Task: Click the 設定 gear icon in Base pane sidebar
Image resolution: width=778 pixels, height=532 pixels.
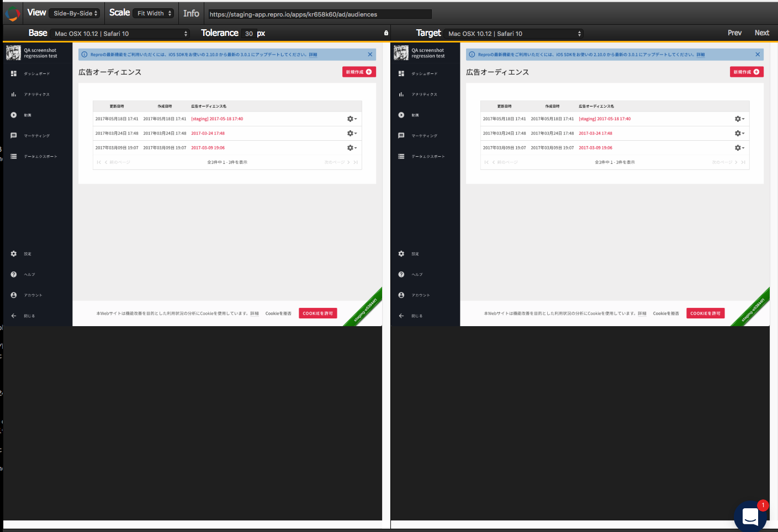Action: point(14,254)
